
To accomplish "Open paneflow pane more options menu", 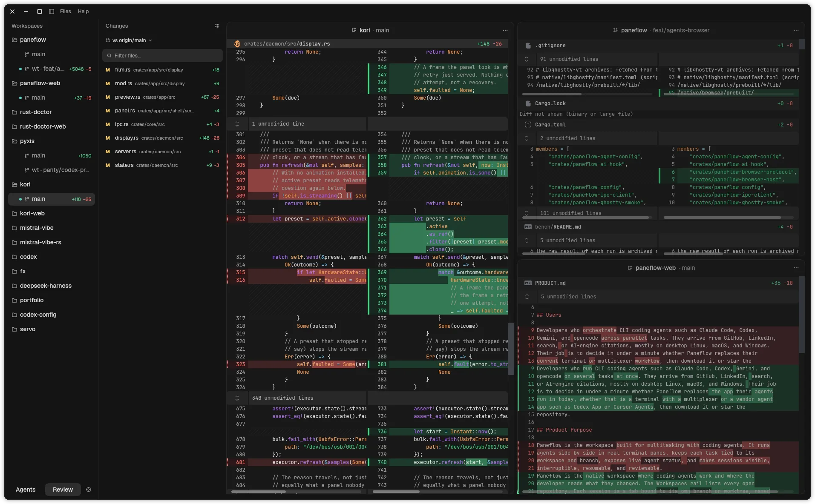I will (796, 30).
